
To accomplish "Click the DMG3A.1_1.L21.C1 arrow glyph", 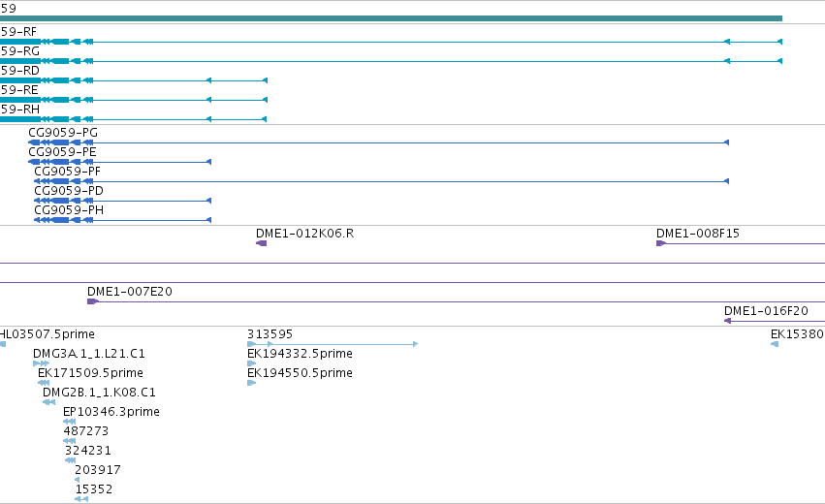I will coord(41,363).
